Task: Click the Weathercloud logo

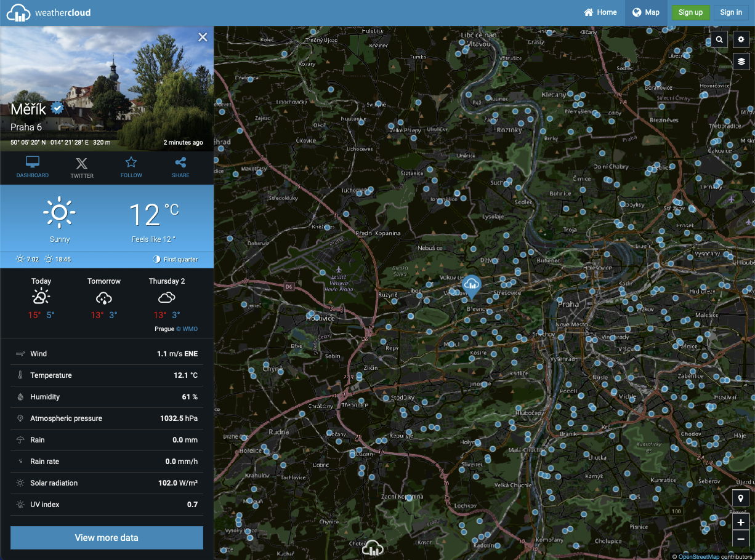Action: [49, 12]
